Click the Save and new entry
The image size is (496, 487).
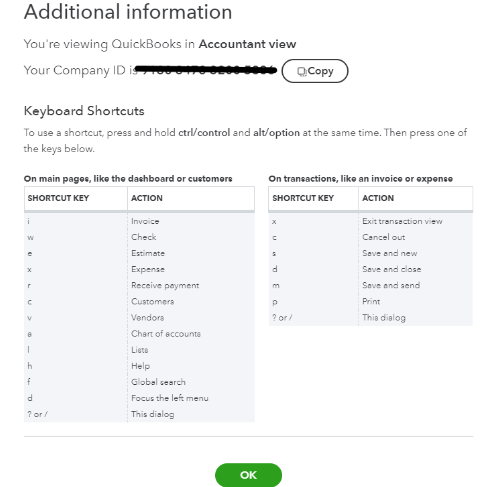pyautogui.click(x=390, y=253)
